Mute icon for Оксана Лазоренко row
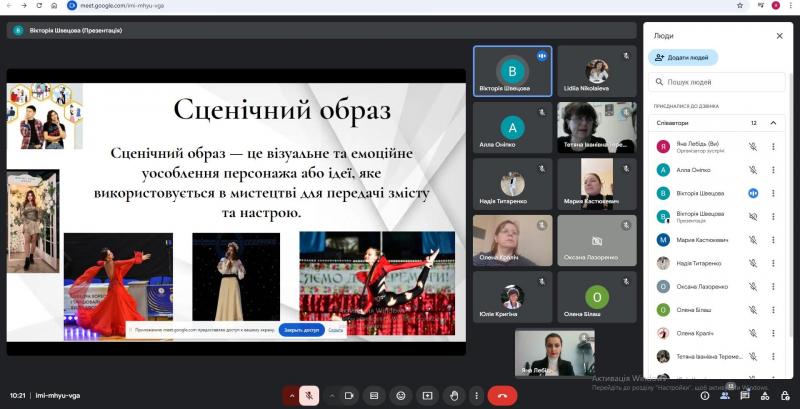This screenshot has height=409, width=800. pos(753,287)
